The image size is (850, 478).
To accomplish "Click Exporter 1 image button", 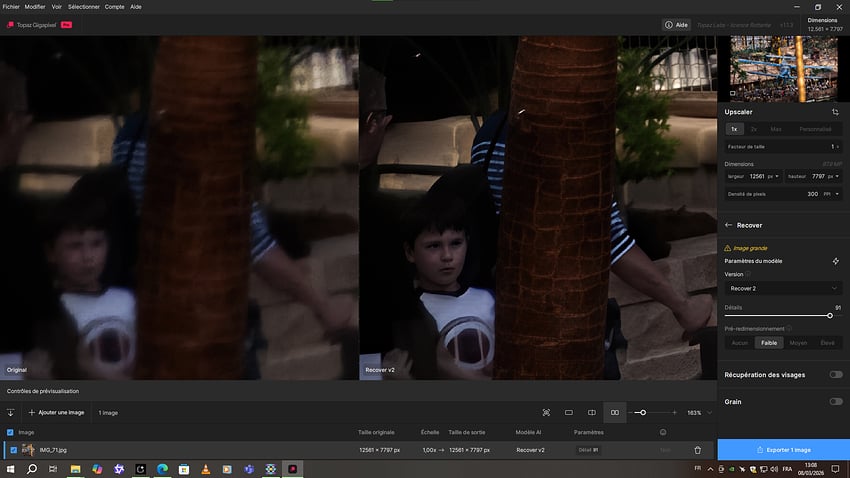I will [783, 450].
